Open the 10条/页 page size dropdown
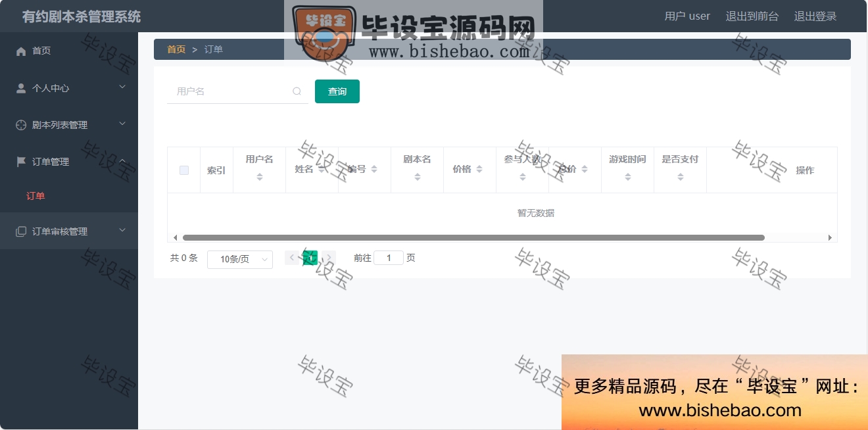This screenshot has width=868, height=430. tap(240, 259)
